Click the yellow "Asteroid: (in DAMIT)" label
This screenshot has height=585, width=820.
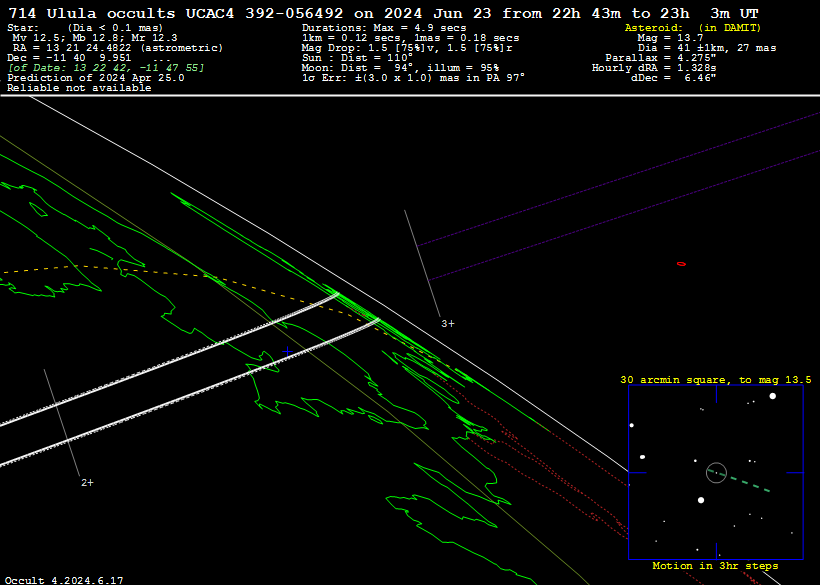pyautogui.click(x=692, y=28)
